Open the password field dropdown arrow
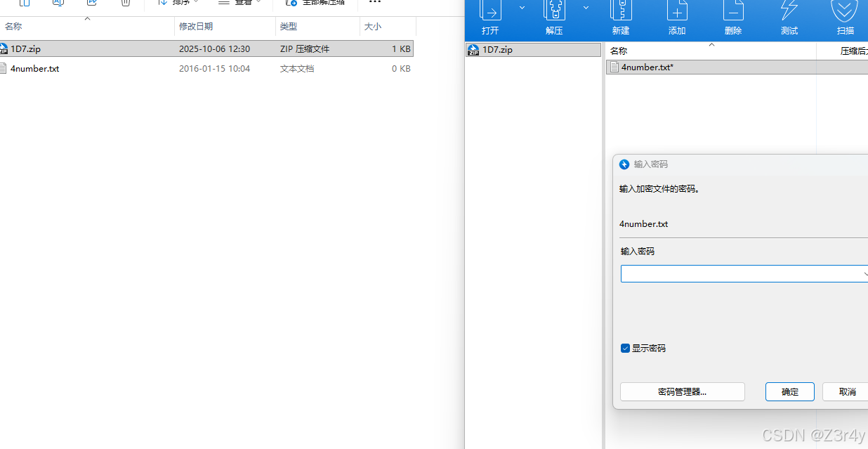This screenshot has height=449, width=868. coord(864,273)
